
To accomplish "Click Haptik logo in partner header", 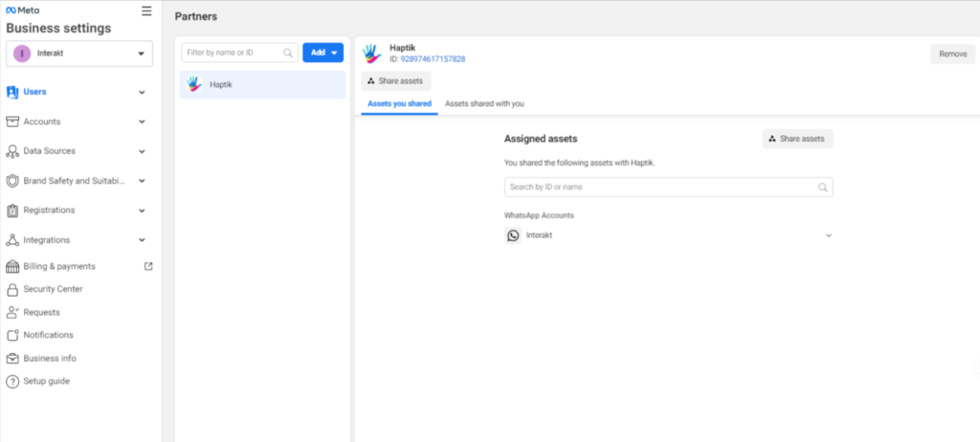I will (372, 54).
